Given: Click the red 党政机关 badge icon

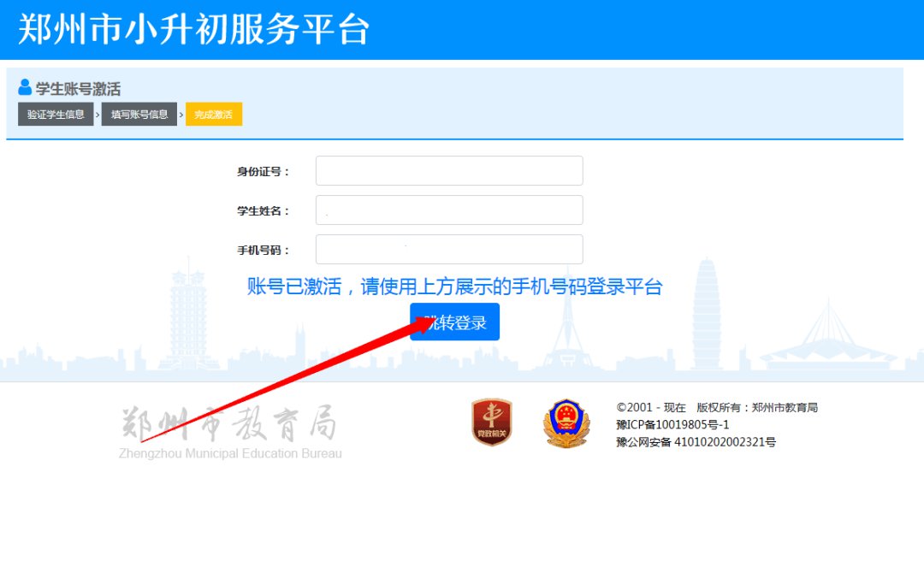Looking at the screenshot, I should coord(491,422).
